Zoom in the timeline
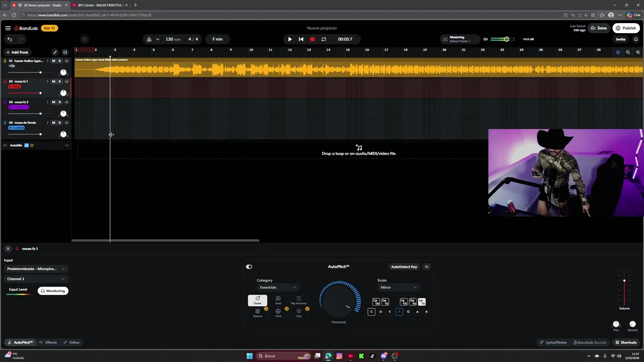The width and height of the screenshot is (644, 362). [638, 52]
